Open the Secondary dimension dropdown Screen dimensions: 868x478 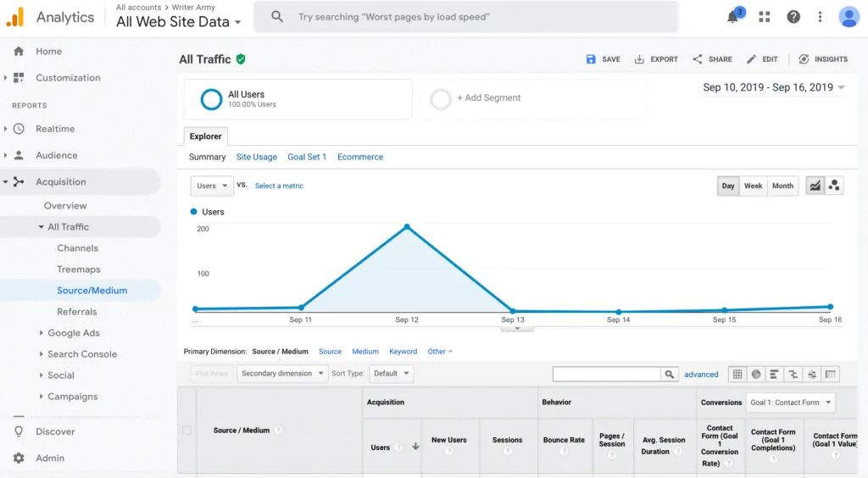[281, 373]
